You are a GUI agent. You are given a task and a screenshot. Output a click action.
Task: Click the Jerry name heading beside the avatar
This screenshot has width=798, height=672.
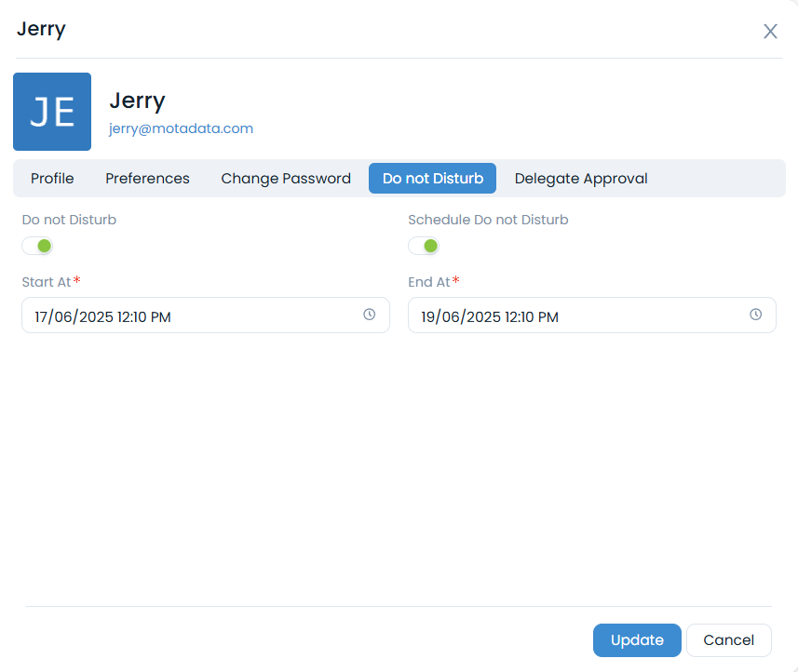(x=137, y=101)
